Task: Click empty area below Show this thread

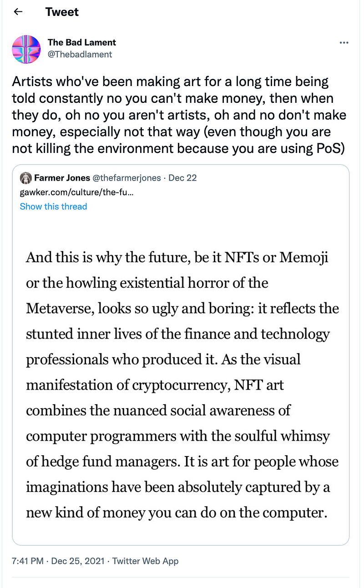Action: pos(181,224)
